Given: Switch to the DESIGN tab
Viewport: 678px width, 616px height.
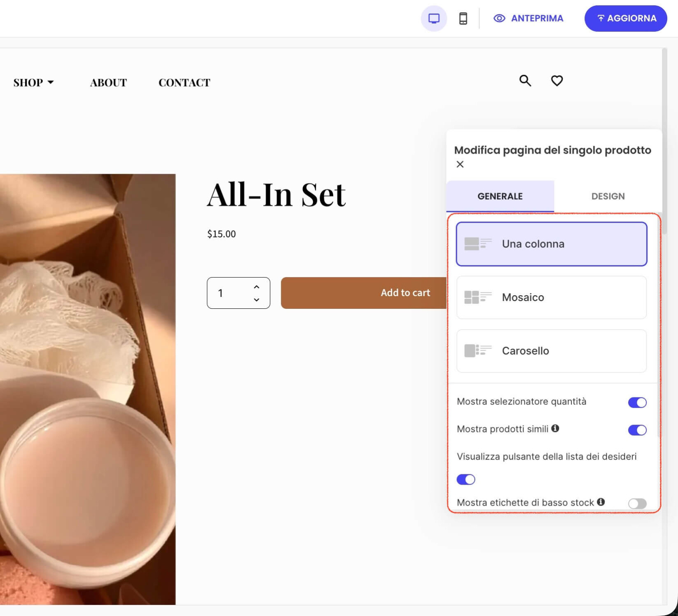Looking at the screenshot, I should click(x=608, y=196).
